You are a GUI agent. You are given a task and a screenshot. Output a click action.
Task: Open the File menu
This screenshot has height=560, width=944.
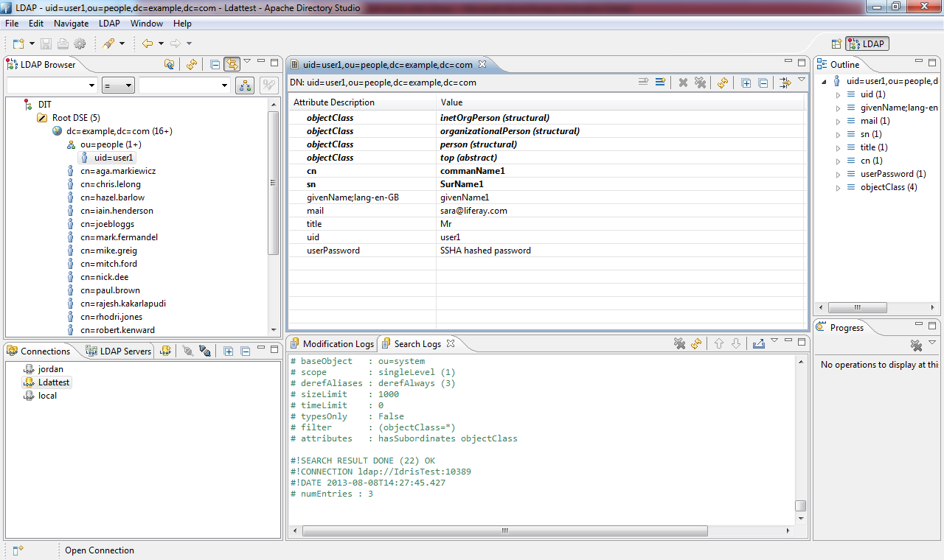(12, 24)
